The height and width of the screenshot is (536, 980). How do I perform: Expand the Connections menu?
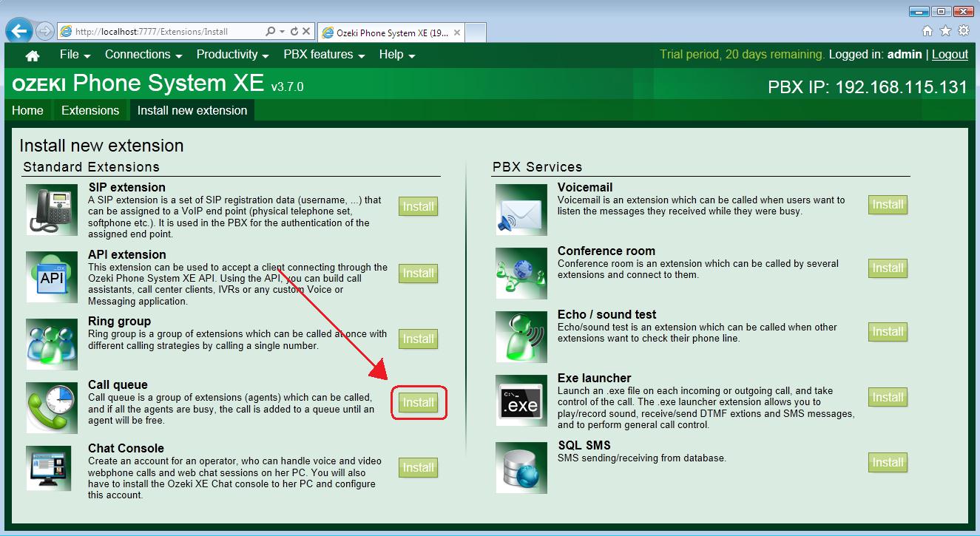(x=138, y=54)
